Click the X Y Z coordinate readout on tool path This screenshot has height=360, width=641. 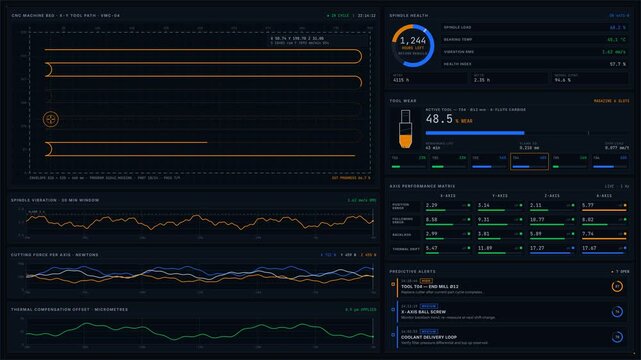click(x=297, y=38)
